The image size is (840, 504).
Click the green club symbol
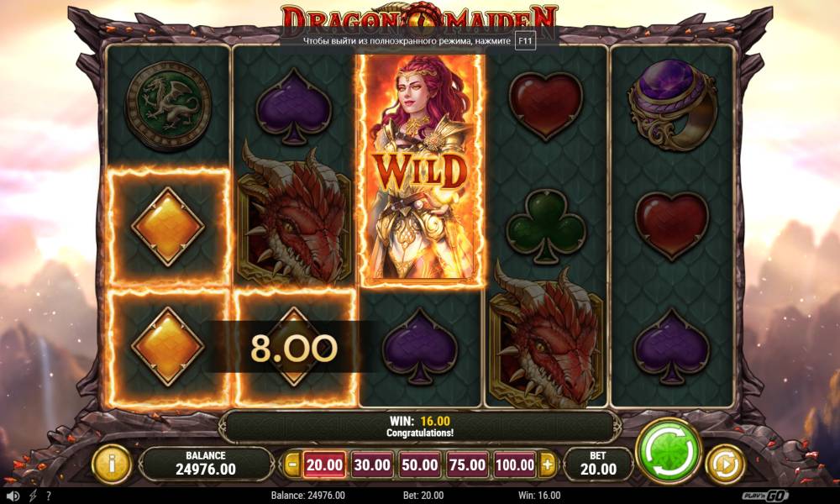point(546,228)
